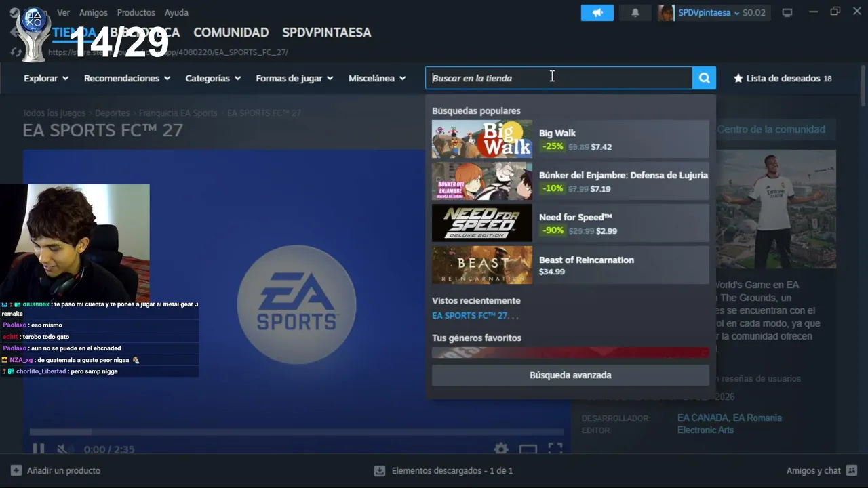Open the Productos menu
Screen dimensions: 868x488
(136, 13)
